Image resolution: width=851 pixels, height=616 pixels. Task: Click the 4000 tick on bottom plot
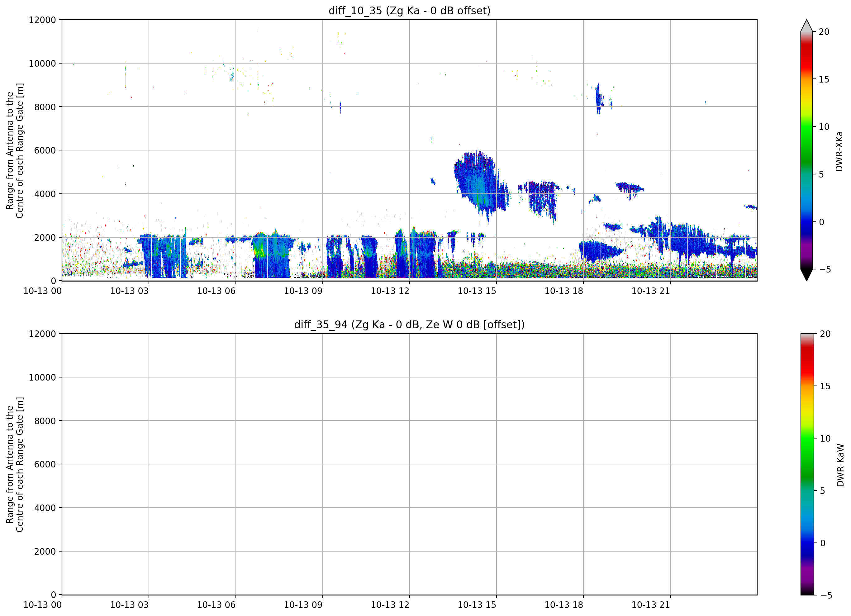tap(45, 508)
